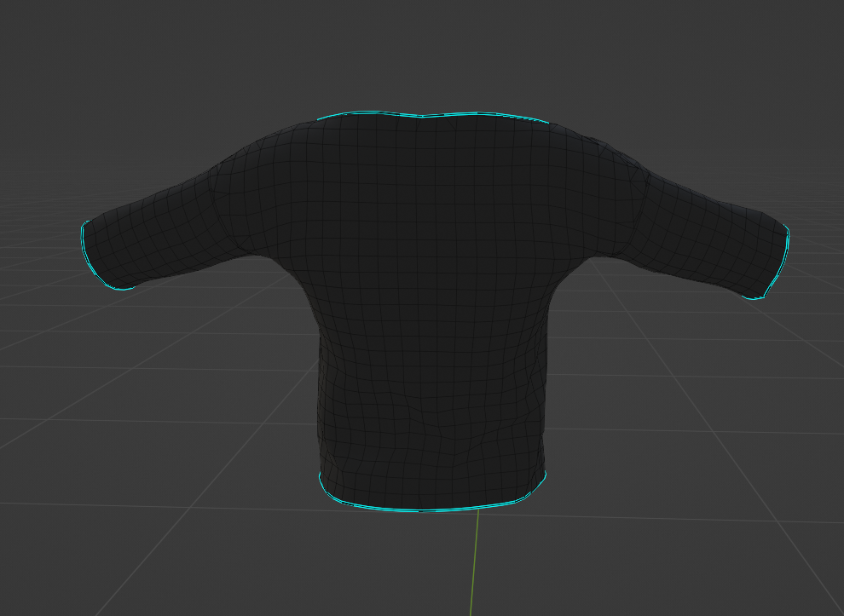Select a face on the left sleeve

click(171, 230)
